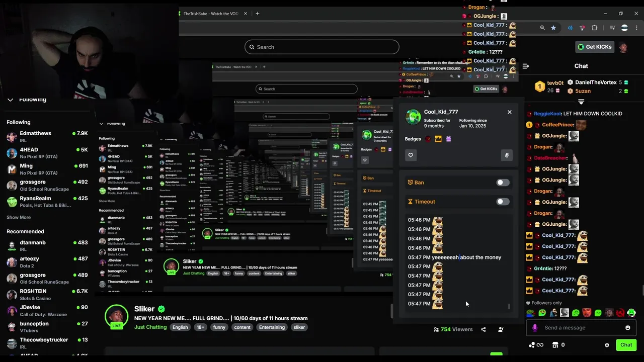The width and height of the screenshot is (644, 362).
Task: Click the tevb0t leaderboard entry
Action: 549,86
